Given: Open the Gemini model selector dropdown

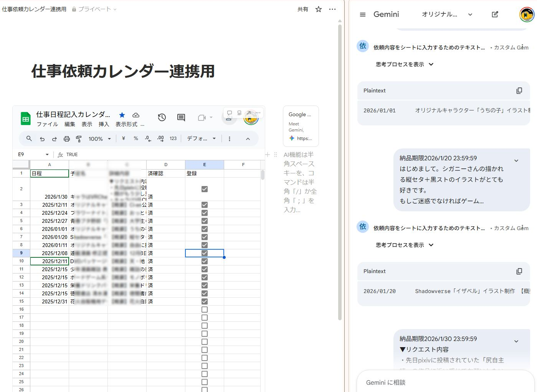Looking at the screenshot, I should pos(447,15).
